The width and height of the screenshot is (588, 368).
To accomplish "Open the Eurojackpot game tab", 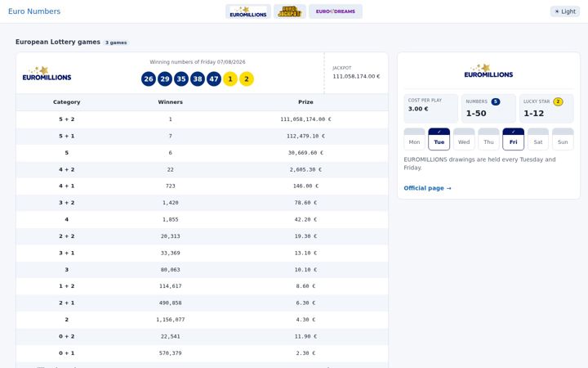I will point(289,11).
